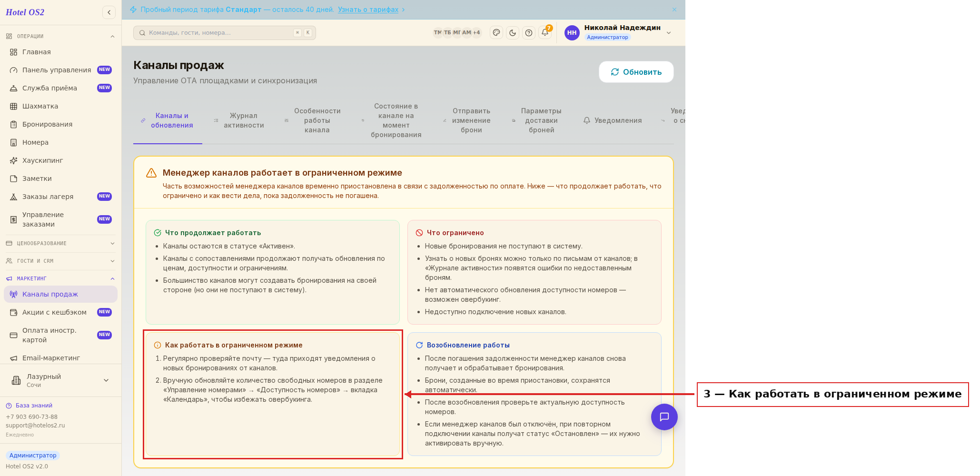Expand the Ценообразование sidebar section

click(60, 243)
